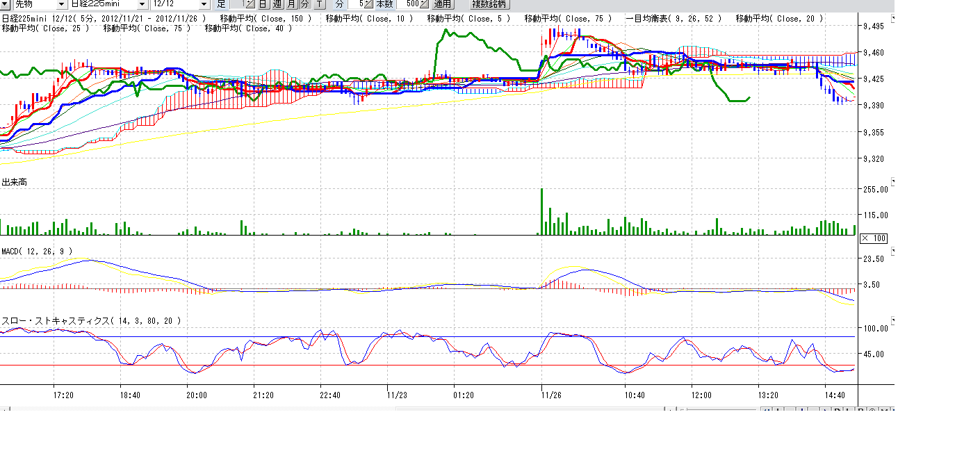Open the 先物 product type dropdown
Image resolution: width=980 pixels, height=460 pixels.
pos(61,3)
